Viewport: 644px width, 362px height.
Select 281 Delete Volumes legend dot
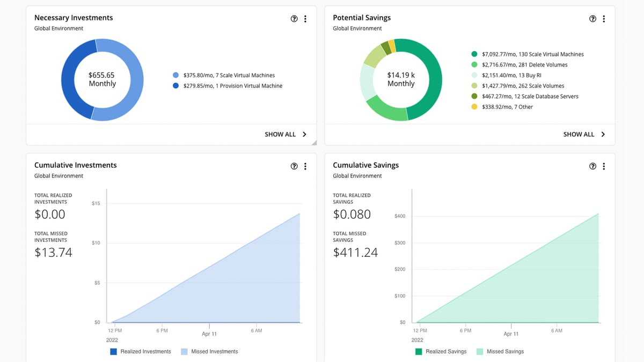tap(474, 65)
